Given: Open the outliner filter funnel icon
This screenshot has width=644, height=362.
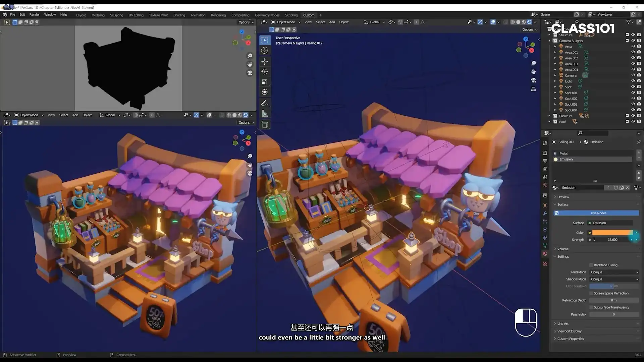Looking at the screenshot, I should click(629, 22).
